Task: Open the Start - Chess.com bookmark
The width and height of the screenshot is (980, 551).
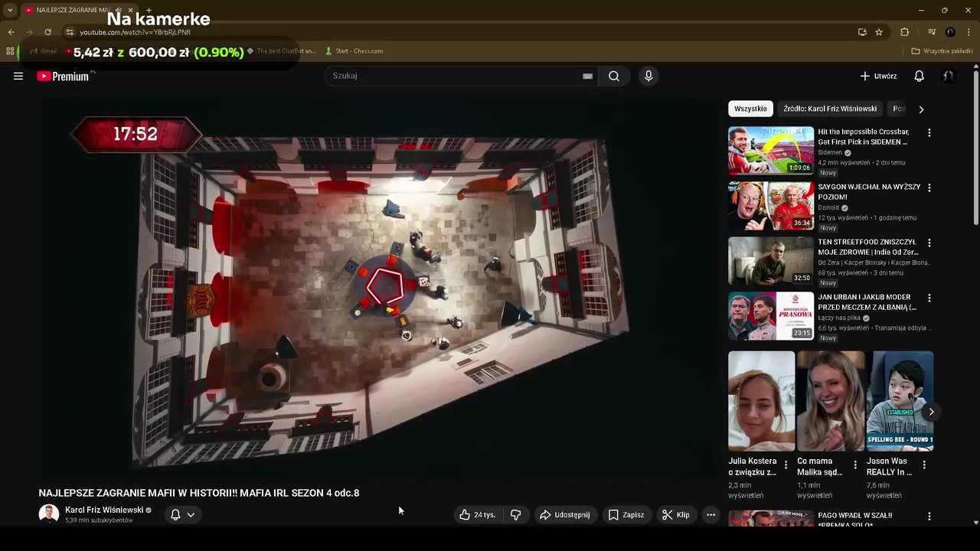Action: (x=354, y=51)
